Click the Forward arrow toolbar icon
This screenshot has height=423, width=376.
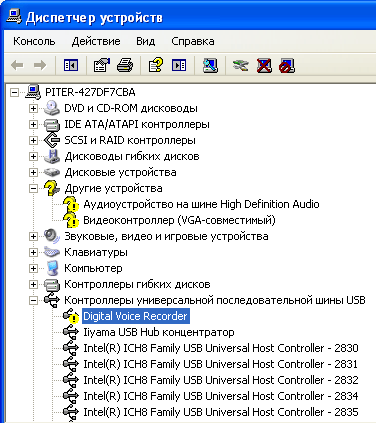click(40, 65)
